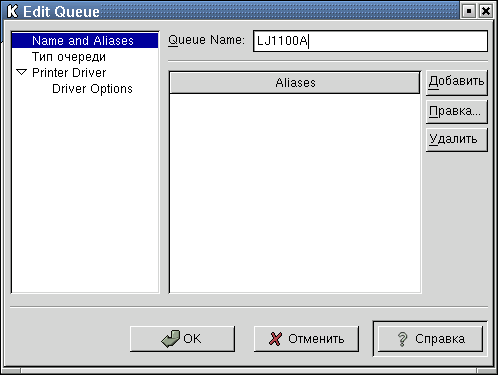Open the KDE window menu icon
This screenshot has height=375, width=498.
(x=12, y=11)
